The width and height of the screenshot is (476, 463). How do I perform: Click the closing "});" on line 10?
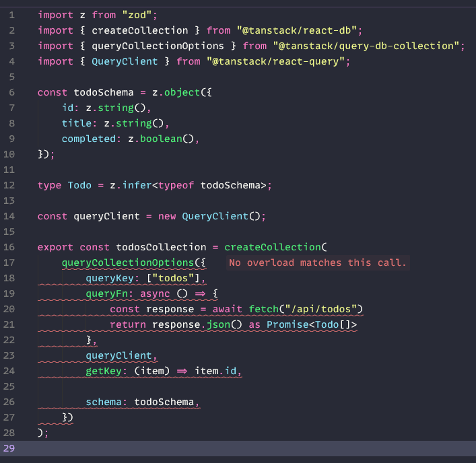pyautogui.click(x=46, y=154)
